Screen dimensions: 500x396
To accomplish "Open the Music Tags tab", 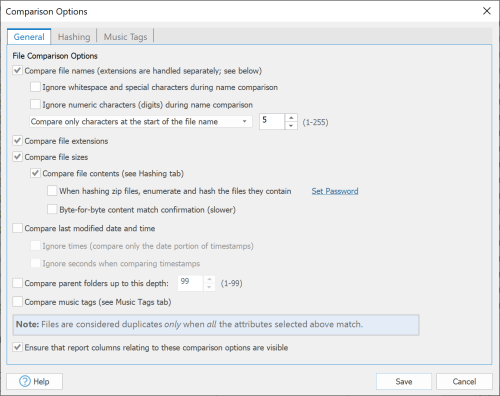I will pos(125,37).
